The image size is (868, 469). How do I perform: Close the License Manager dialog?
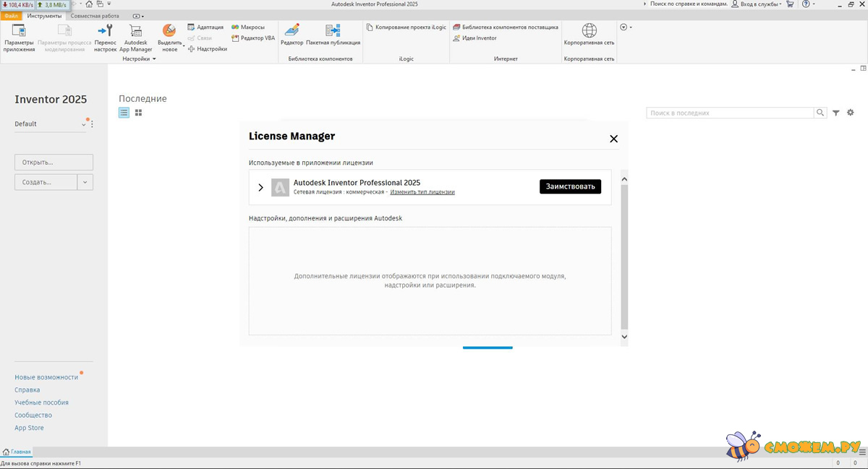point(613,139)
